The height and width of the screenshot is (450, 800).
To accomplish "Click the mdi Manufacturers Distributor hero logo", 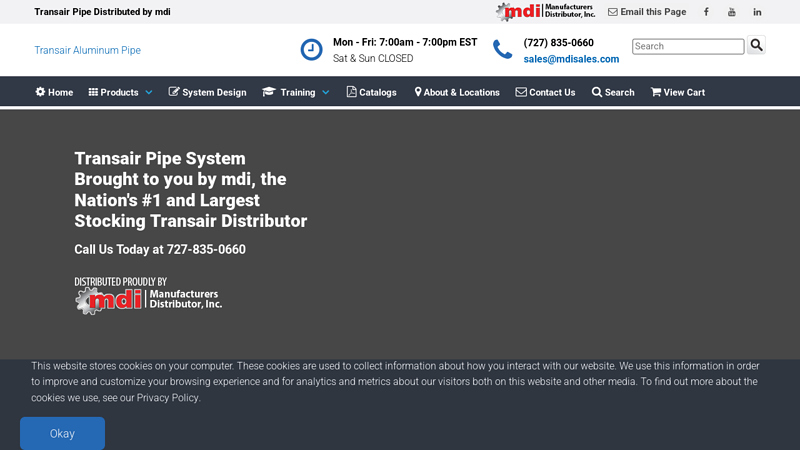I will 148,298.
